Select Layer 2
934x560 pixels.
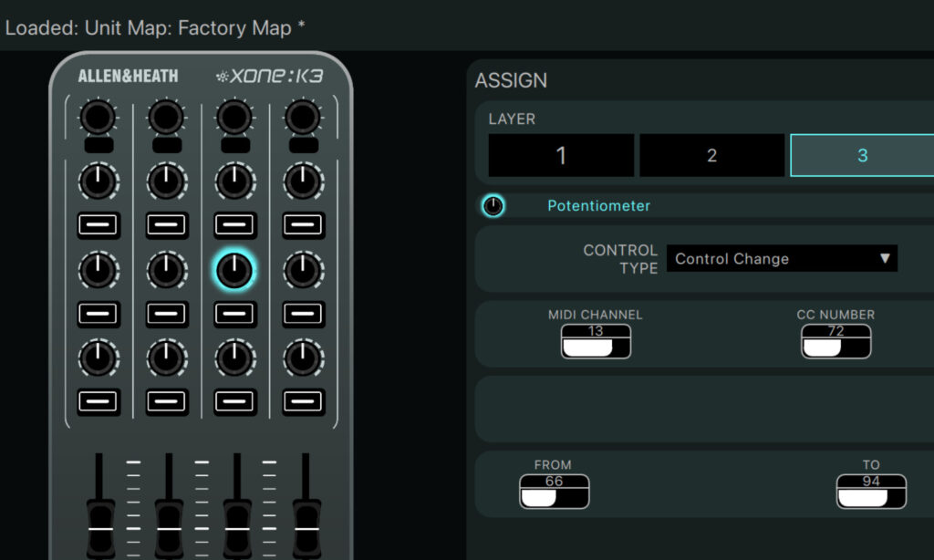(711, 155)
